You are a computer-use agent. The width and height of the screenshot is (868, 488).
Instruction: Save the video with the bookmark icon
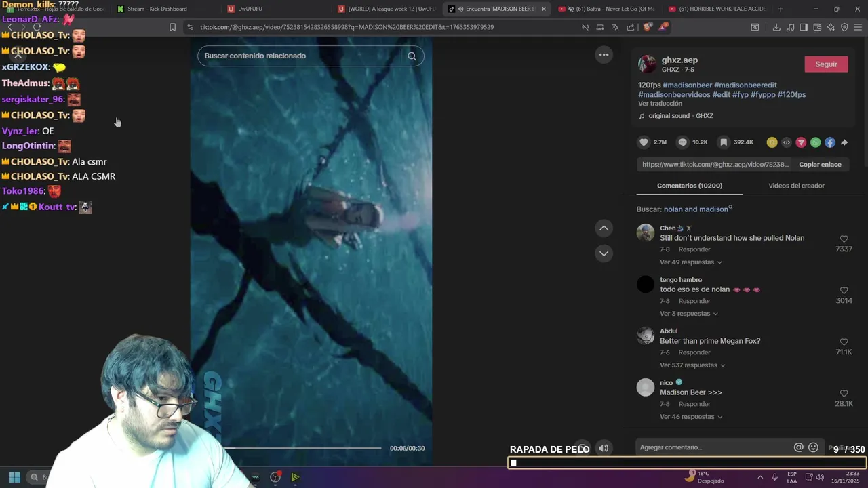point(724,142)
